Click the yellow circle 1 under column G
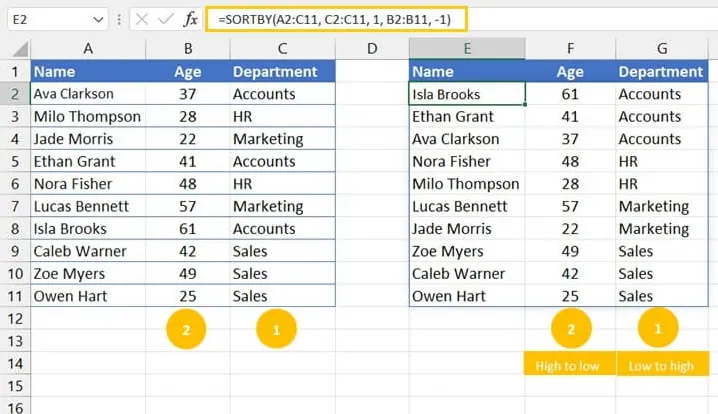 658,328
